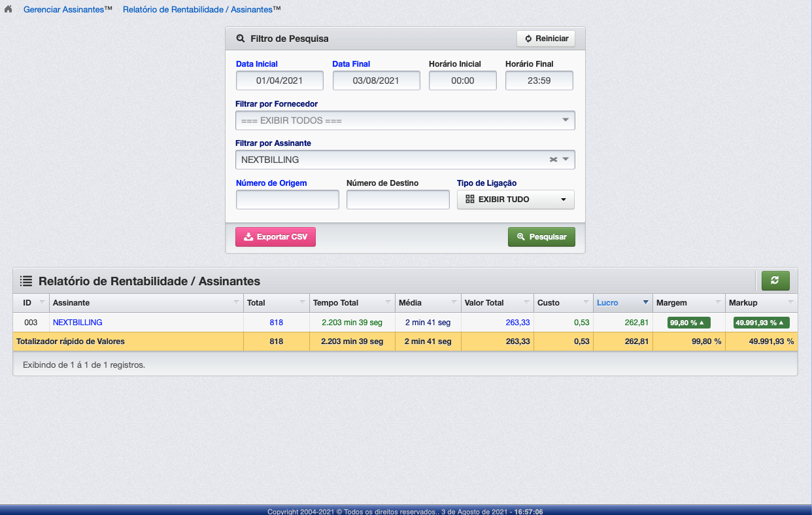Edit the Horário Final time field
812x515 pixels.
pos(539,80)
